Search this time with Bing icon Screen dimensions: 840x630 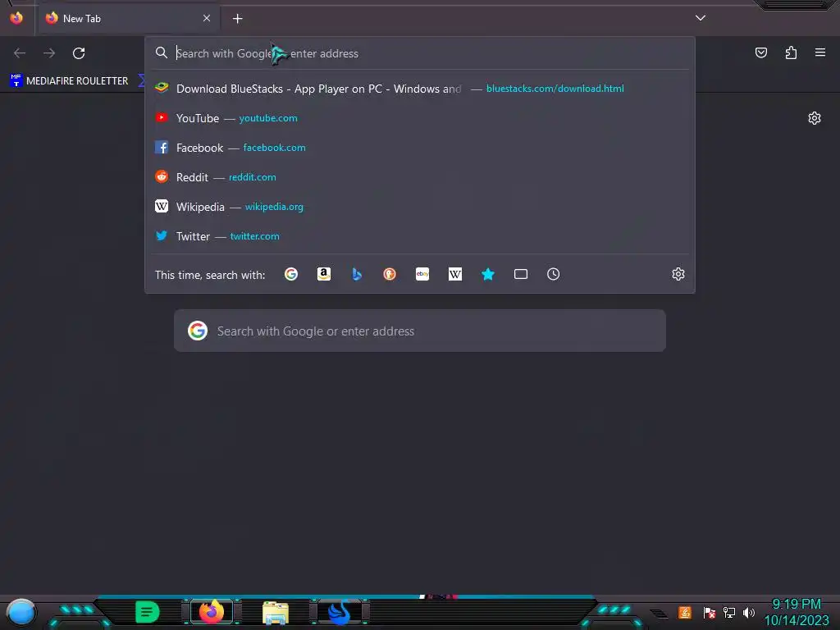click(x=357, y=274)
